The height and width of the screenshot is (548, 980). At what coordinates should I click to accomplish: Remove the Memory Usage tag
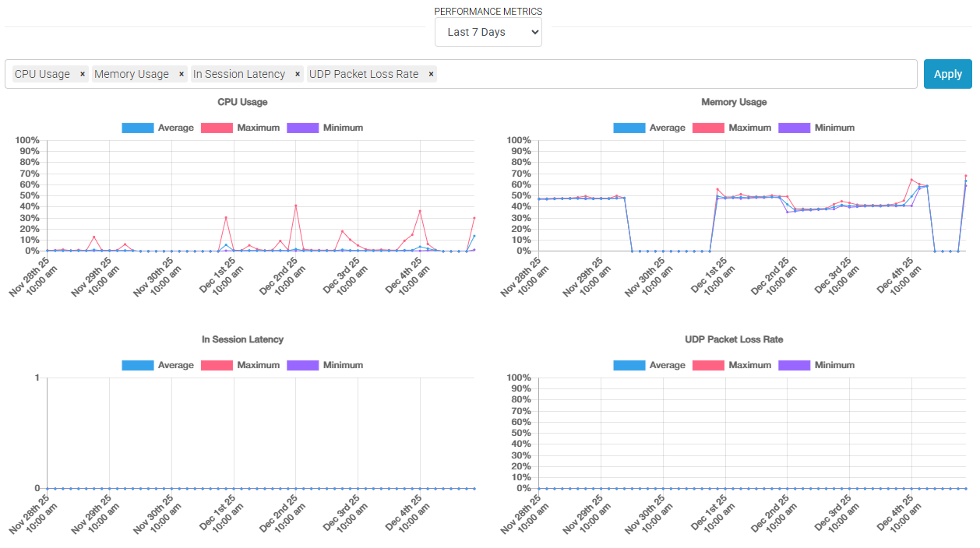coord(182,74)
